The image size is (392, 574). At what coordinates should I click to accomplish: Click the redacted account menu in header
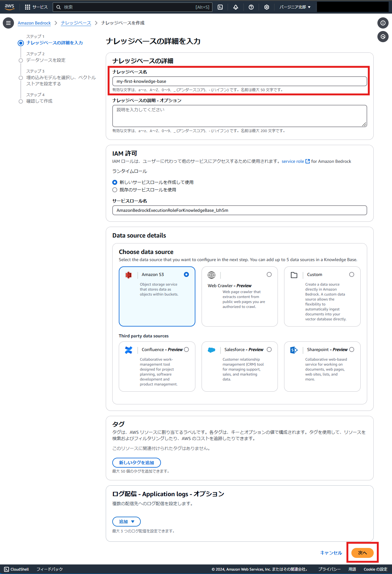tap(353, 7)
